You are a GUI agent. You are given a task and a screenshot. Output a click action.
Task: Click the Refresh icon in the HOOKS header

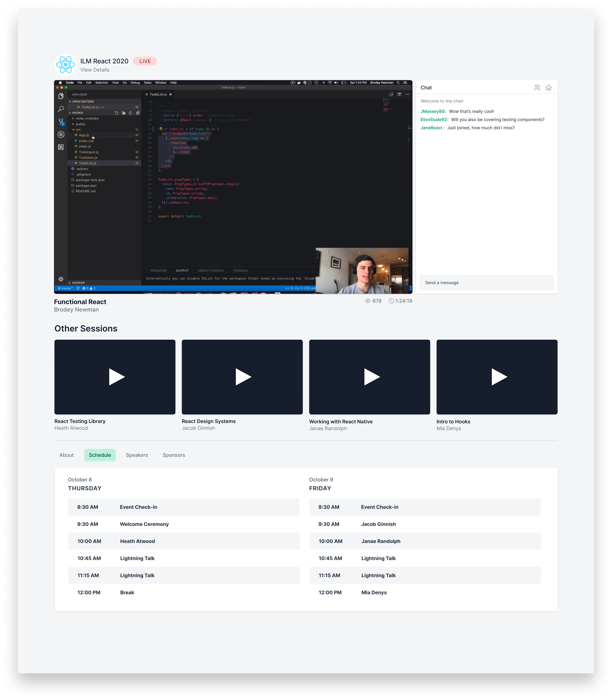click(x=130, y=113)
